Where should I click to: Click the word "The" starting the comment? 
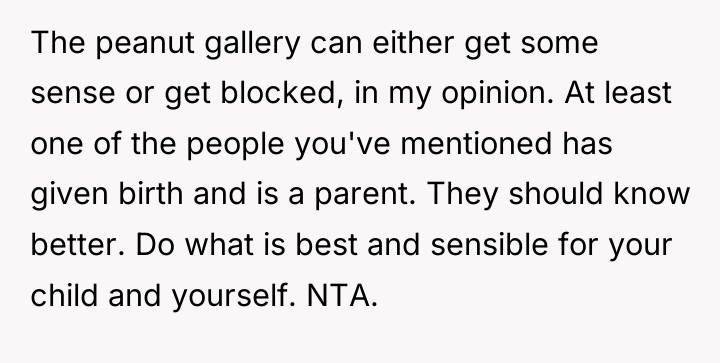pos(58,42)
